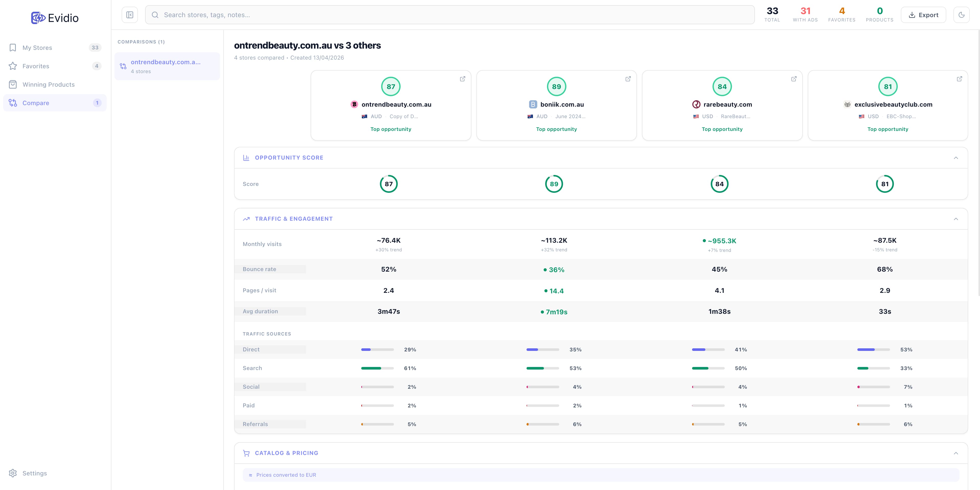Image resolution: width=980 pixels, height=490 pixels.
Task: Open Winning Products page
Action: 48,84
